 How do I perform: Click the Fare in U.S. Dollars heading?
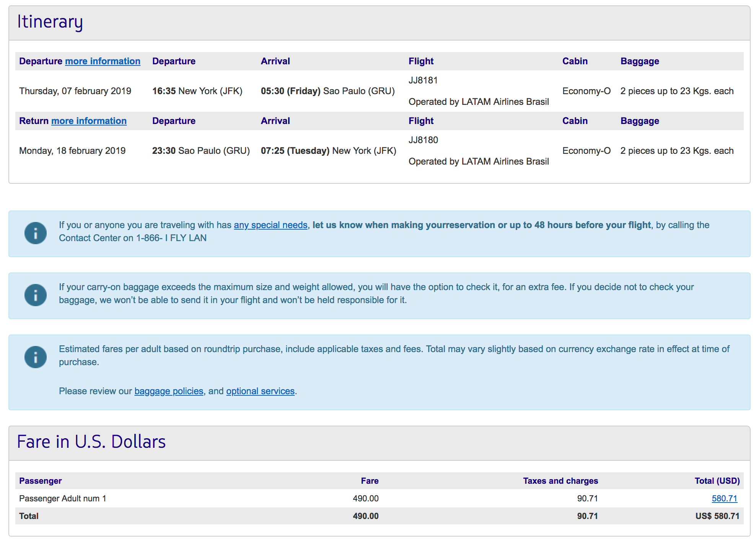click(91, 442)
